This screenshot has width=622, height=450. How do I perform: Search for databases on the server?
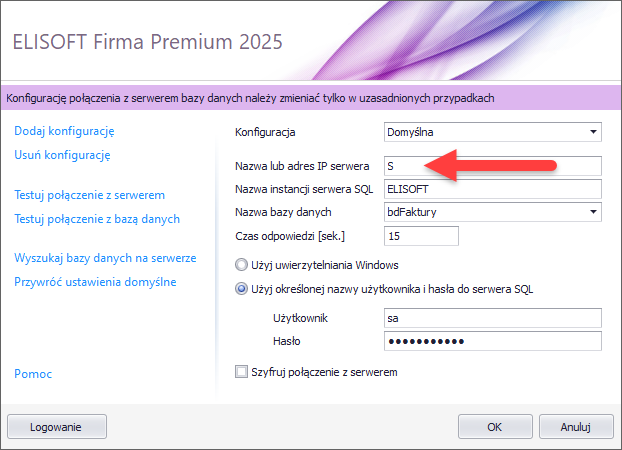(x=104, y=258)
